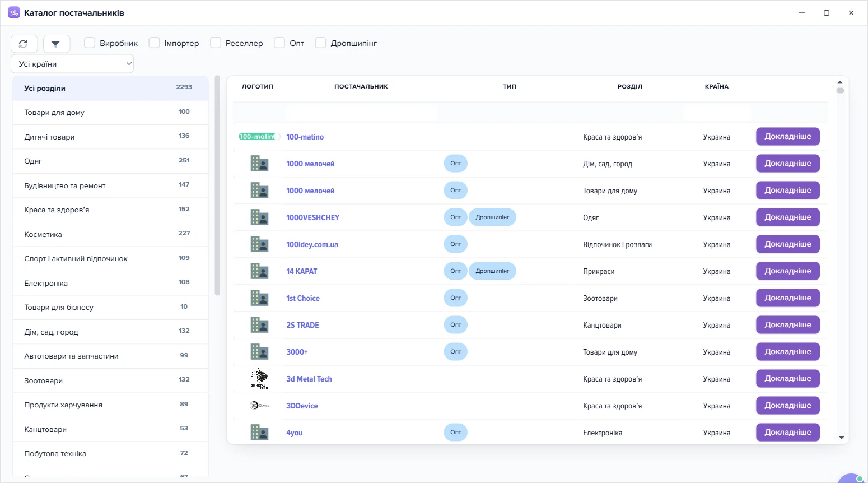Tick the Опт checkbox
Screen dimensions: 868x483
coord(279,43)
